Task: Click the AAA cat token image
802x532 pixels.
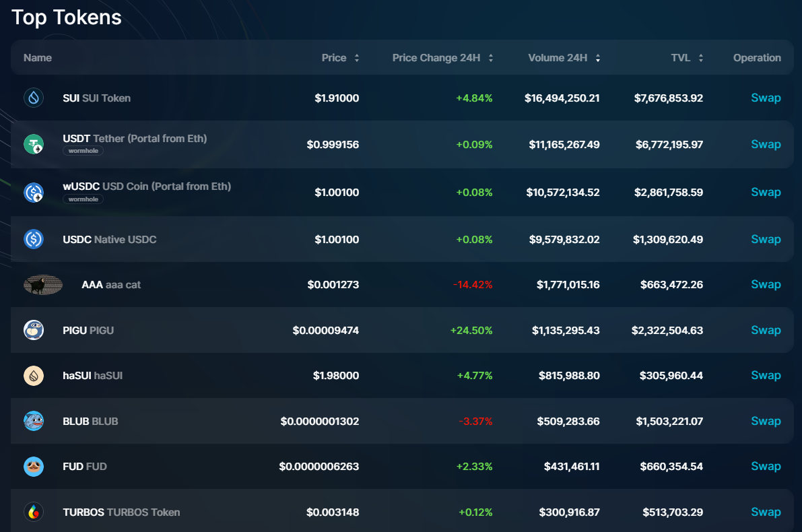Action: pos(43,285)
